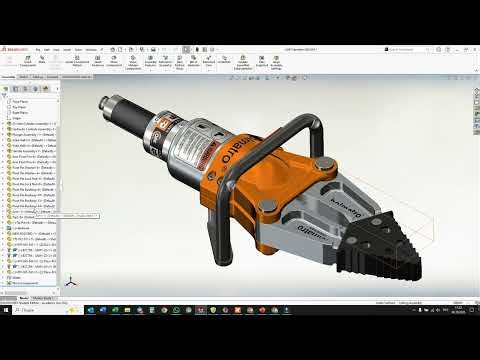
Task: Click the Rebuild traffic light icon
Action: (x=197, y=49)
